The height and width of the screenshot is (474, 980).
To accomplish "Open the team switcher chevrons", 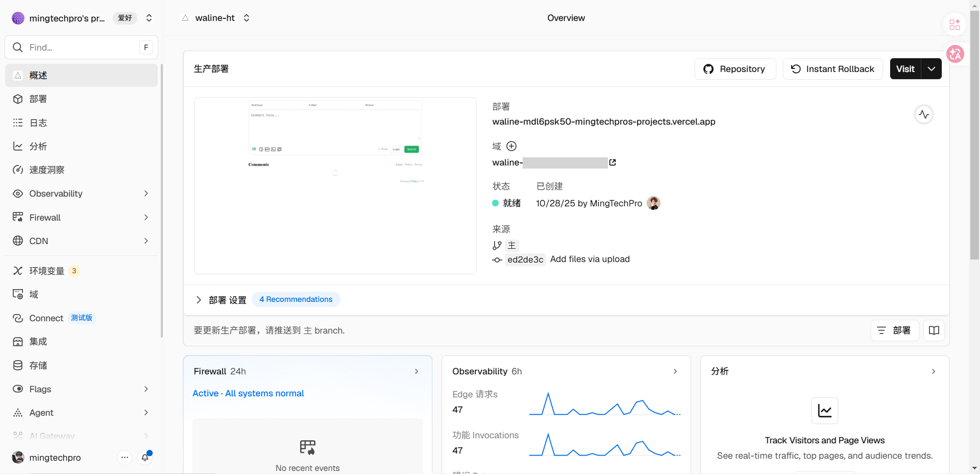I will (x=149, y=18).
